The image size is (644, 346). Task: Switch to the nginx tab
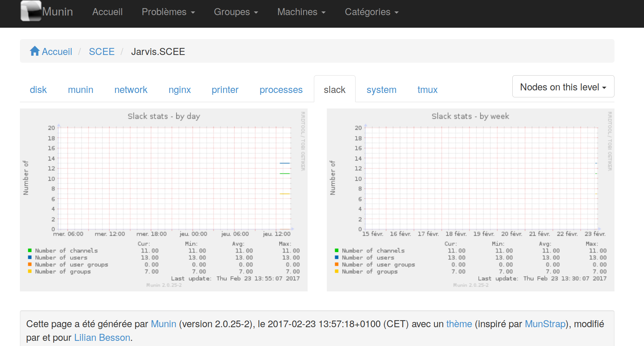pos(180,90)
